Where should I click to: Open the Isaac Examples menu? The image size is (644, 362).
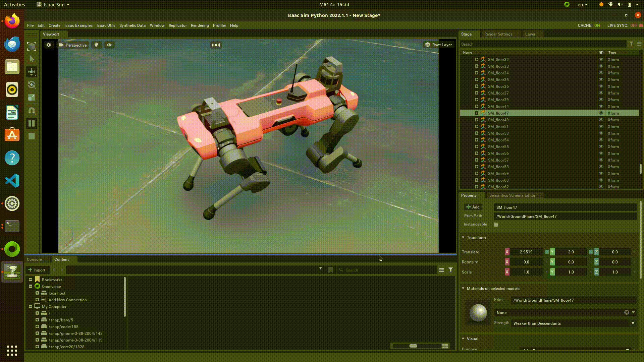point(78,25)
